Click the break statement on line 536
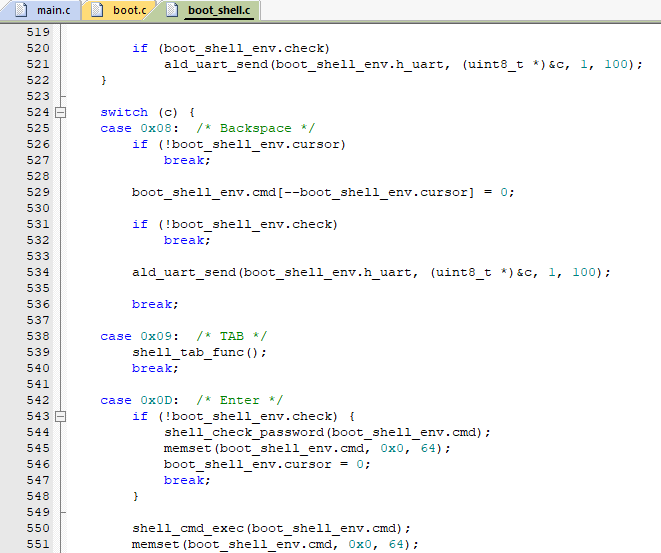This screenshot has width=661, height=553. coord(154,304)
